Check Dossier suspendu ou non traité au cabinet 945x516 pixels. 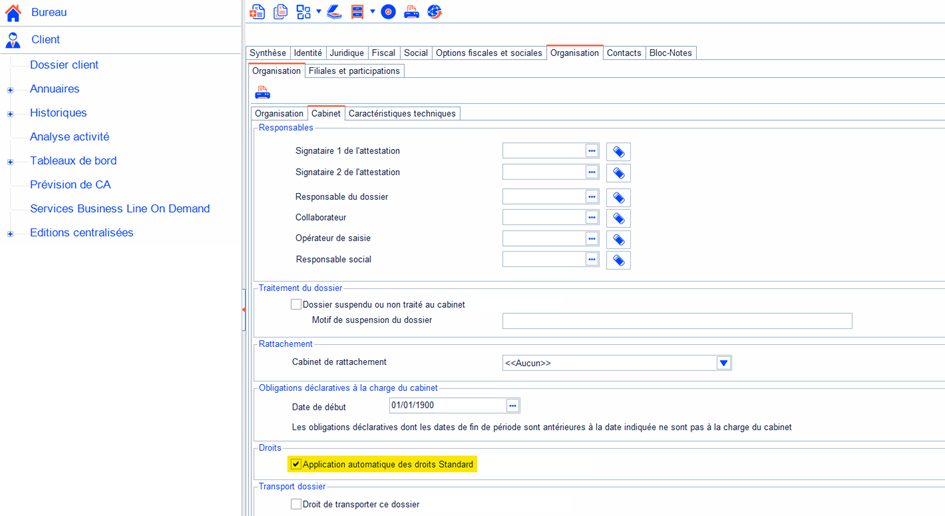296,304
